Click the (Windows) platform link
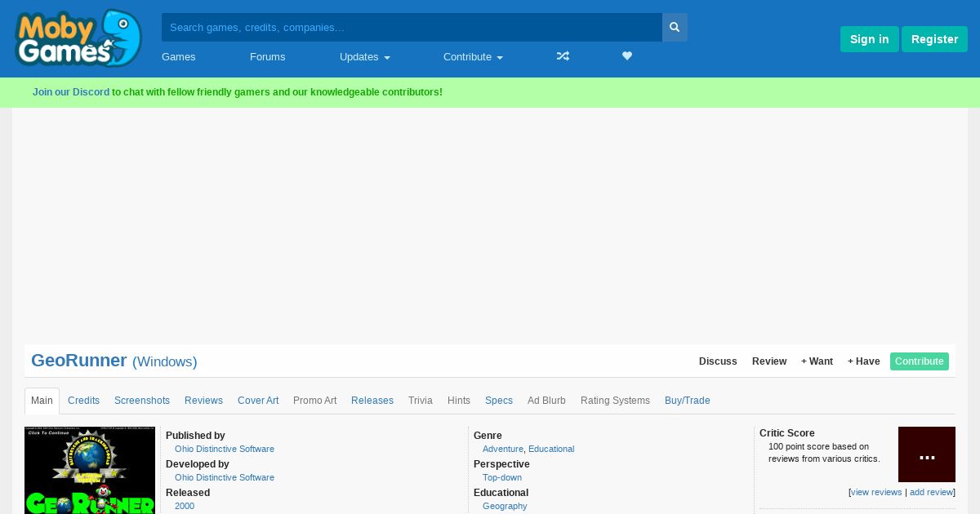This screenshot has width=980, height=514. click(165, 361)
